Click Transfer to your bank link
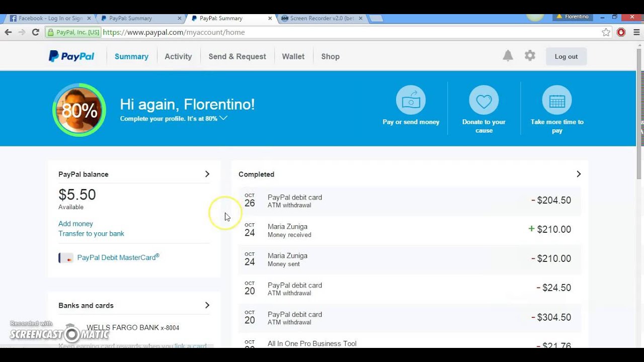Image resolution: width=644 pixels, height=362 pixels. (x=91, y=233)
